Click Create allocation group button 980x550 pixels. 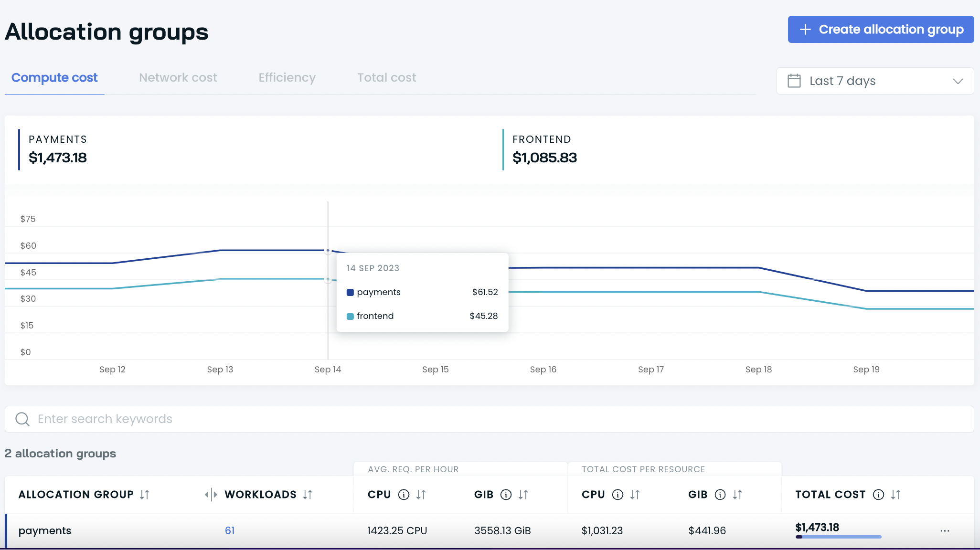tap(881, 29)
